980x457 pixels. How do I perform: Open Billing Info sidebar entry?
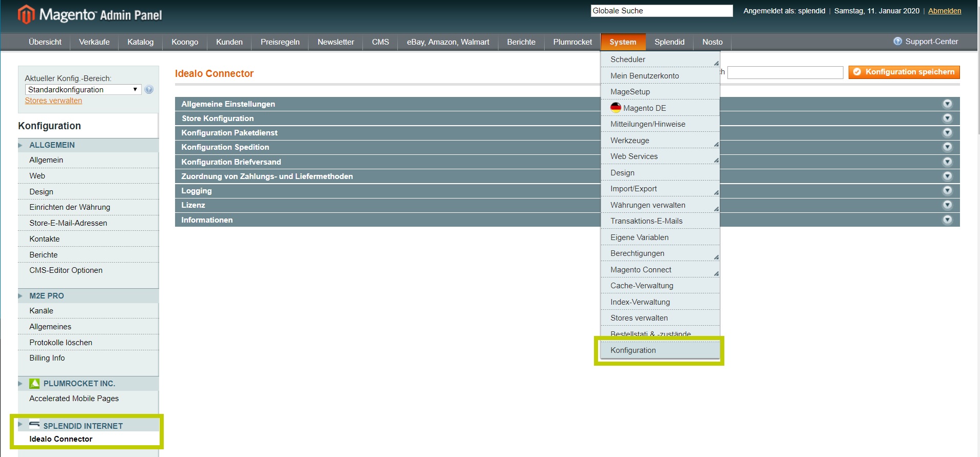point(88,358)
